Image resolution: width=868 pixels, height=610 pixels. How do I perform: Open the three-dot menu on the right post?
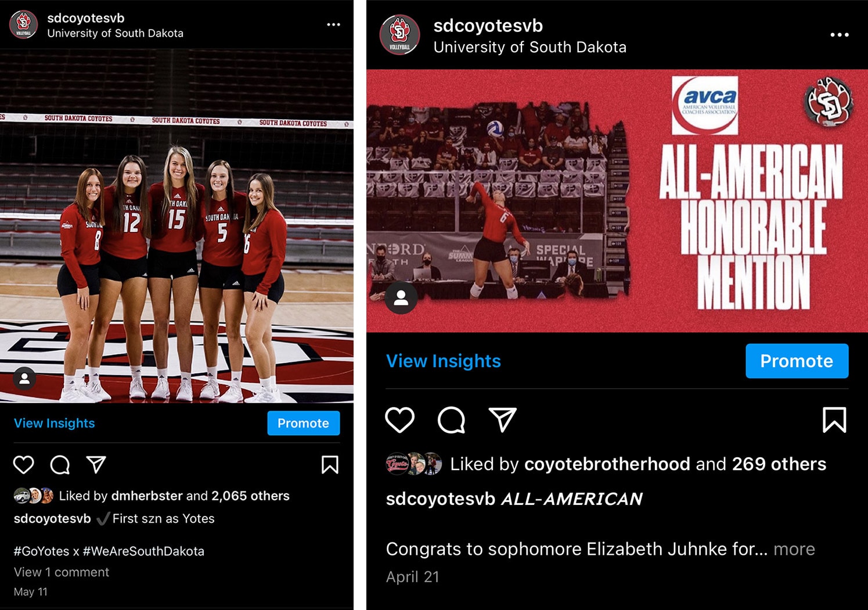coord(840,35)
